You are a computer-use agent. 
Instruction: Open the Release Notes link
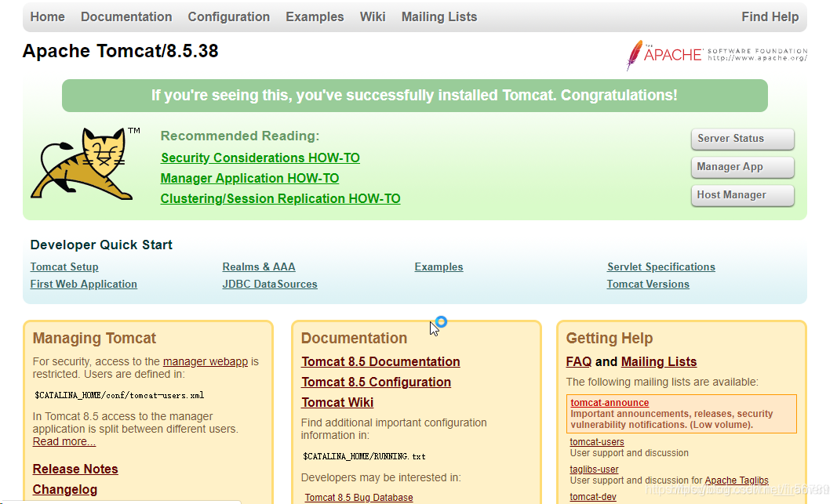click(x=75, y=469)
